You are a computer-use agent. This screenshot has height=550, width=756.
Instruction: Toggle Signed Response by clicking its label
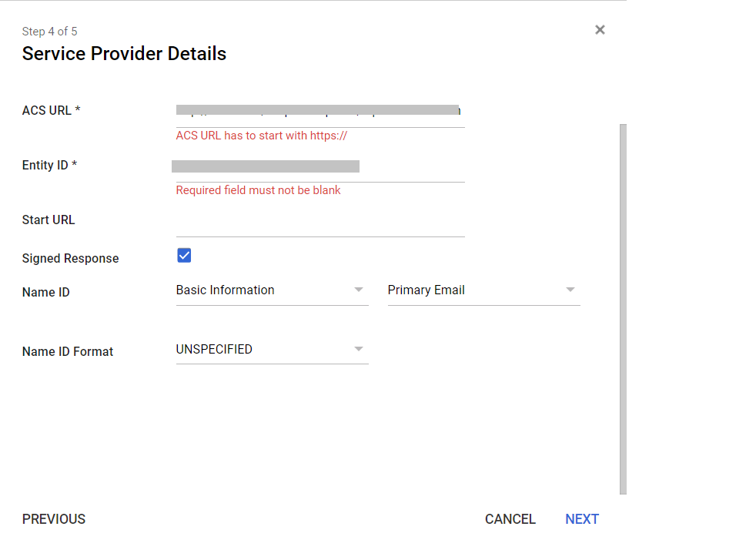tap(70, 258)
